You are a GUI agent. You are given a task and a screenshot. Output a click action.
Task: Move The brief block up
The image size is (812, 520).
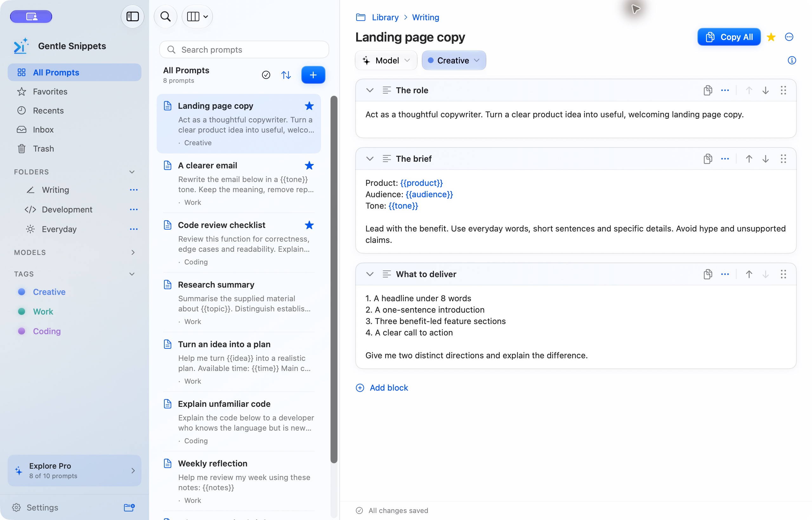point(749,159)
